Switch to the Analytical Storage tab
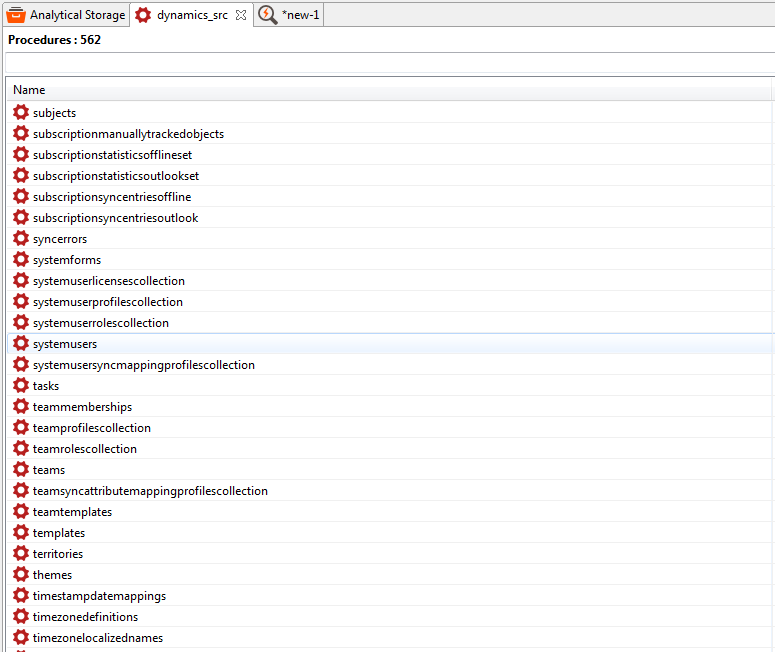Screen dimensions: 775x652 77,15
